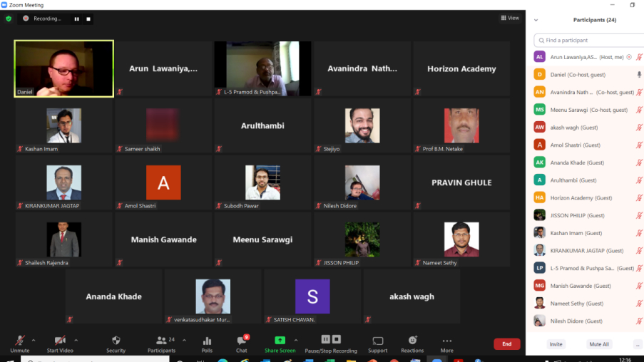Click the green encryption shield icon
Viewport: 644px width, 362px height.
(9, 19)
